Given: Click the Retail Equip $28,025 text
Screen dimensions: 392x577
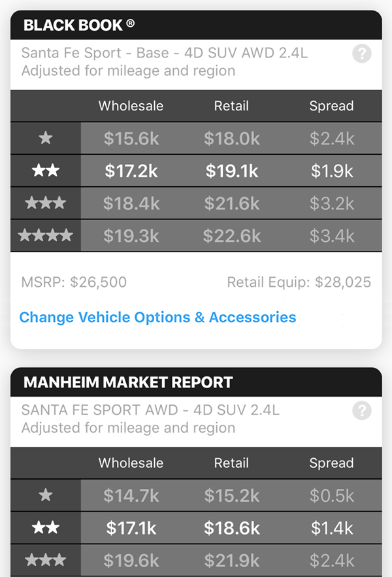Looking at the screenshot, I should [x=299, y=282].
